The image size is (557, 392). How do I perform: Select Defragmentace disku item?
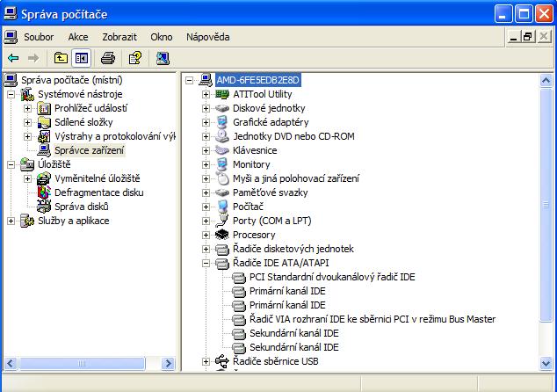point(98,192)
